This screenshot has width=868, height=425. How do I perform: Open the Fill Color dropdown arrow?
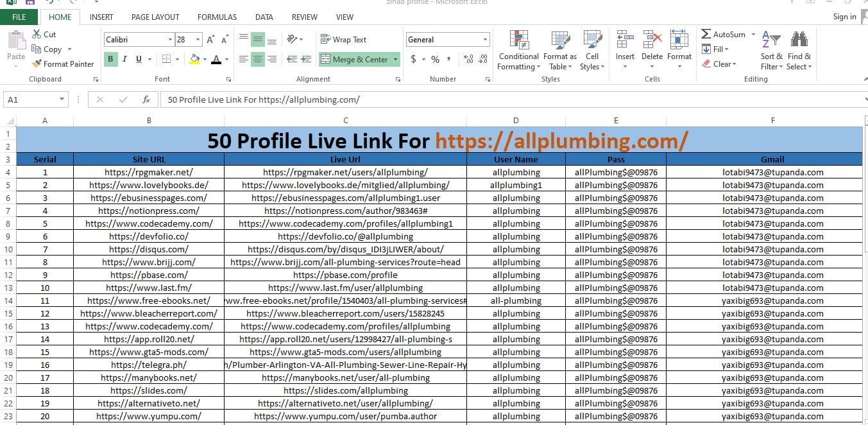204,60
